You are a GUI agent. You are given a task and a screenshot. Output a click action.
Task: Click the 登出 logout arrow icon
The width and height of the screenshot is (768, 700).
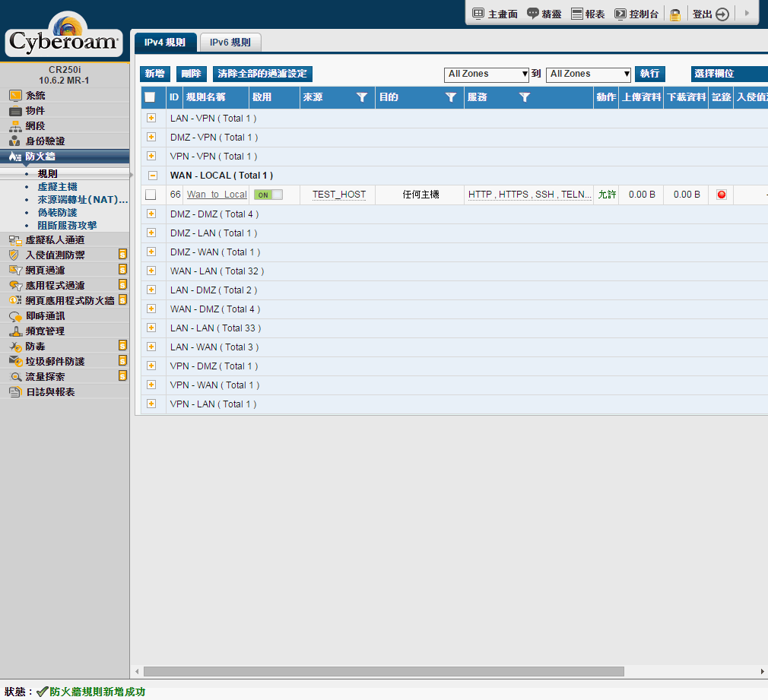[x=722, y=14]
